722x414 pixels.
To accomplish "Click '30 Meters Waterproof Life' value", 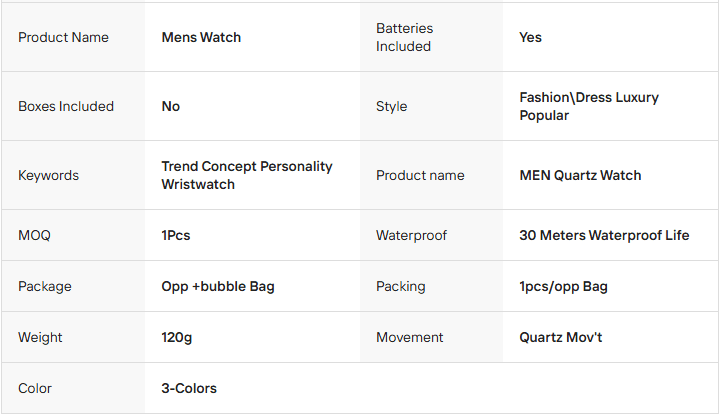I will 604,236.
